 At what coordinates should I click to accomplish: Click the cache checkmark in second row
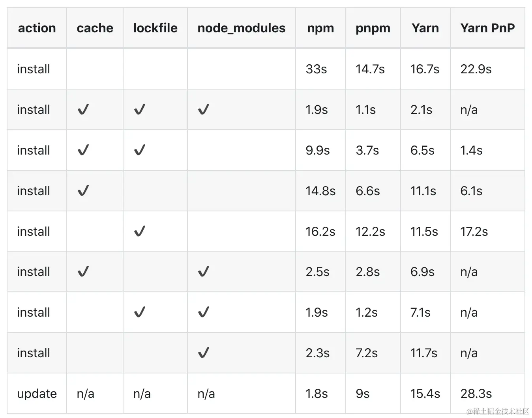pyautogui.click(x=83, y=109)
